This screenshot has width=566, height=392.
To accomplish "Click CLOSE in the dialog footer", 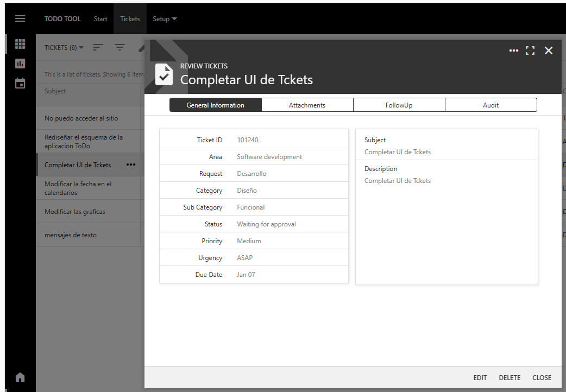I will [542, 378].
